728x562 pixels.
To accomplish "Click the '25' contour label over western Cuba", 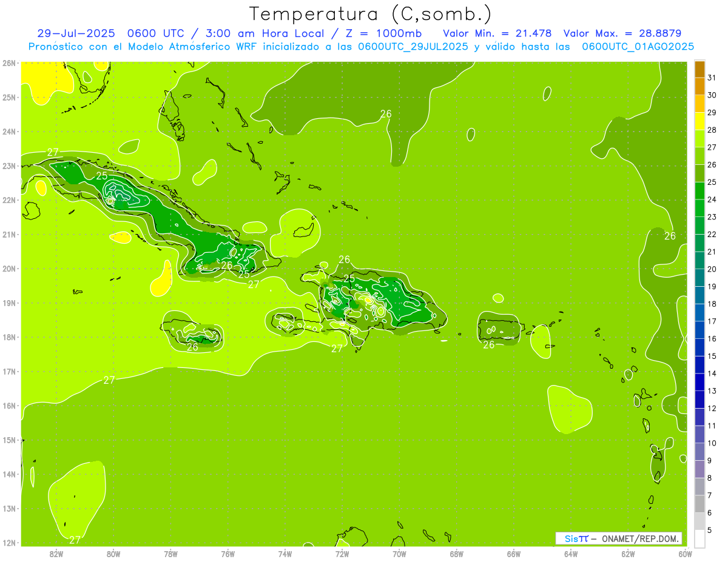I will pyautogui.click(x=101, y=176).
